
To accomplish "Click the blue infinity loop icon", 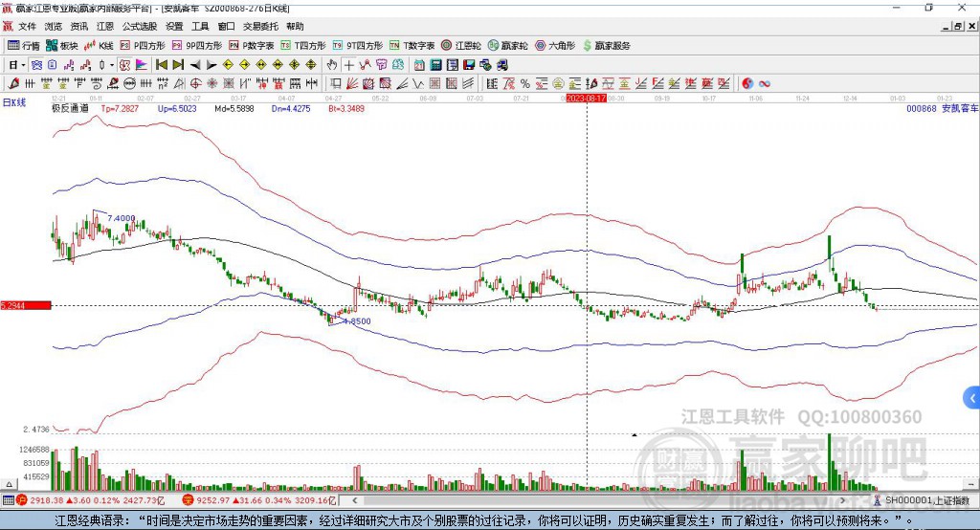I will [x=765, y=84].
